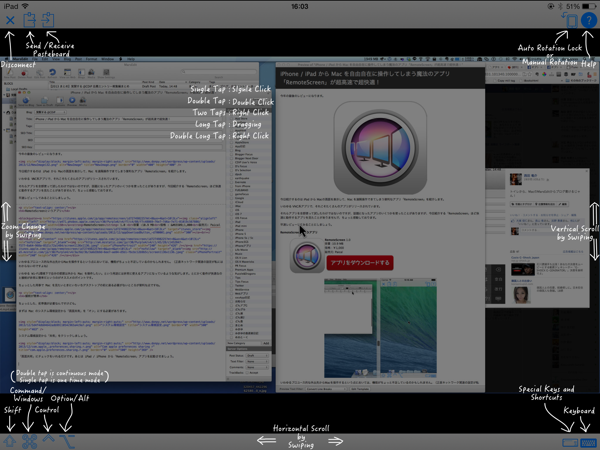Toggle the Command/Windows modifier key icon
This screenshot has height=450, width=600.
pyautogui.click(x=29, y=441)
